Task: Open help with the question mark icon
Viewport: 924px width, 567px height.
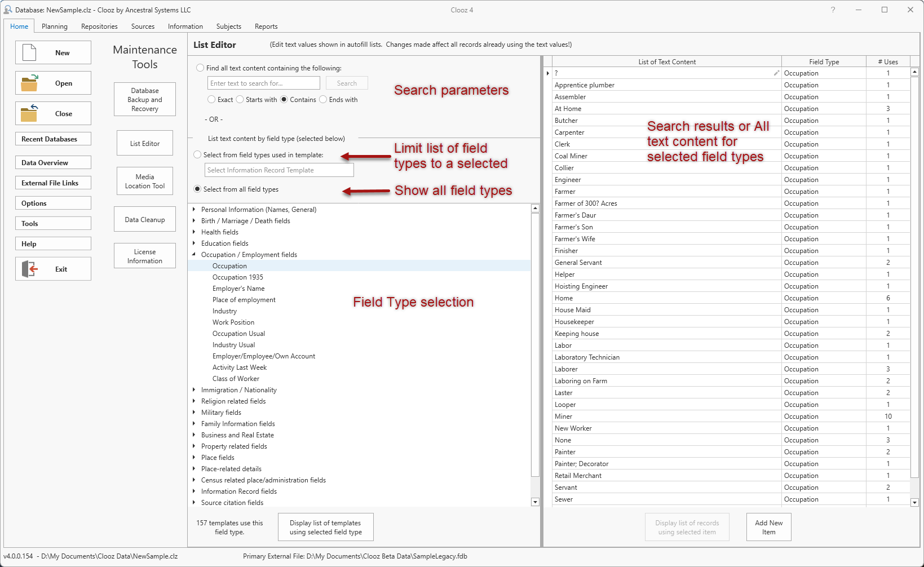Action: tap(833, 10)
